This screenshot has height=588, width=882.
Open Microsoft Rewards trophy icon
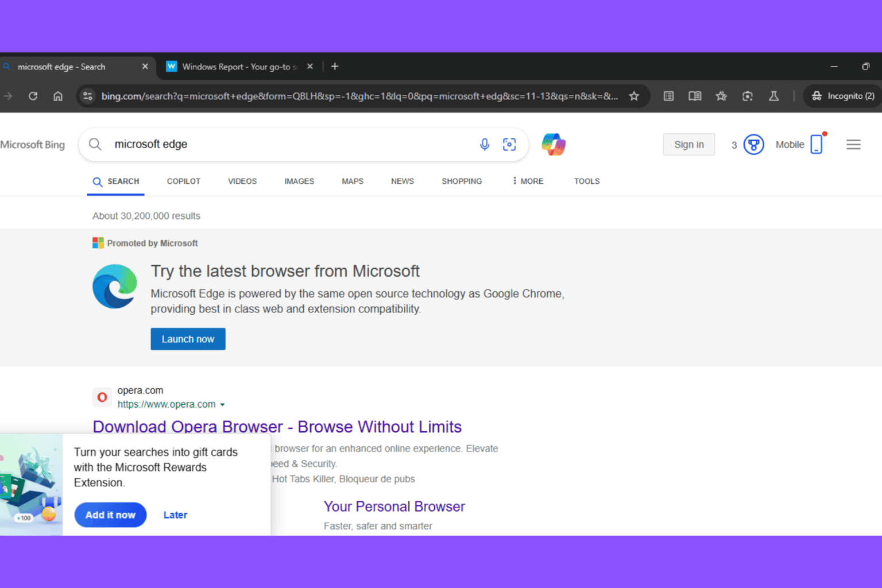tap(753, 144)
